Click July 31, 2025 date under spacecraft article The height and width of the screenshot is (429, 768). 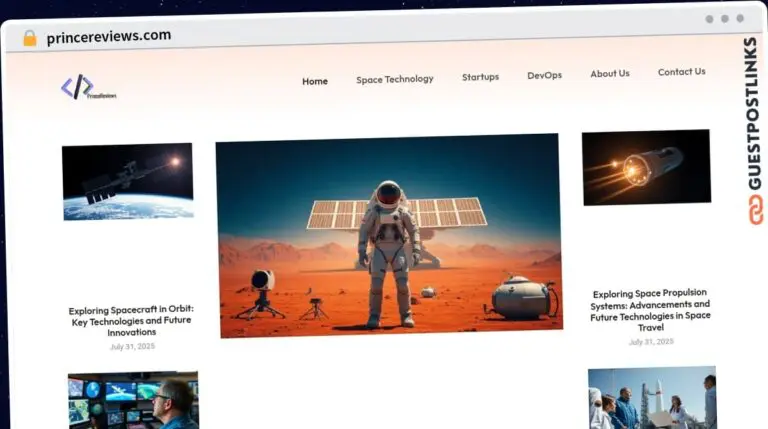[132, 346]
